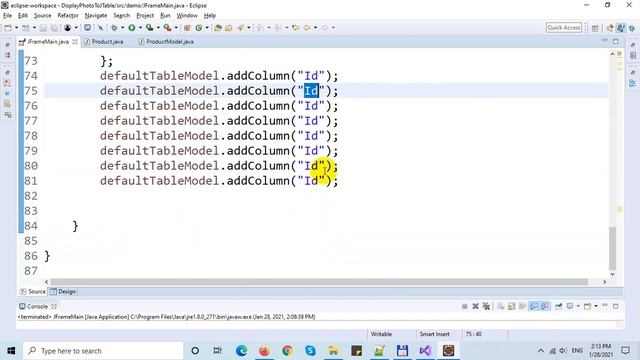Click the highlighted "Id" text on line 75
The image size is (640, 360).
311,91
